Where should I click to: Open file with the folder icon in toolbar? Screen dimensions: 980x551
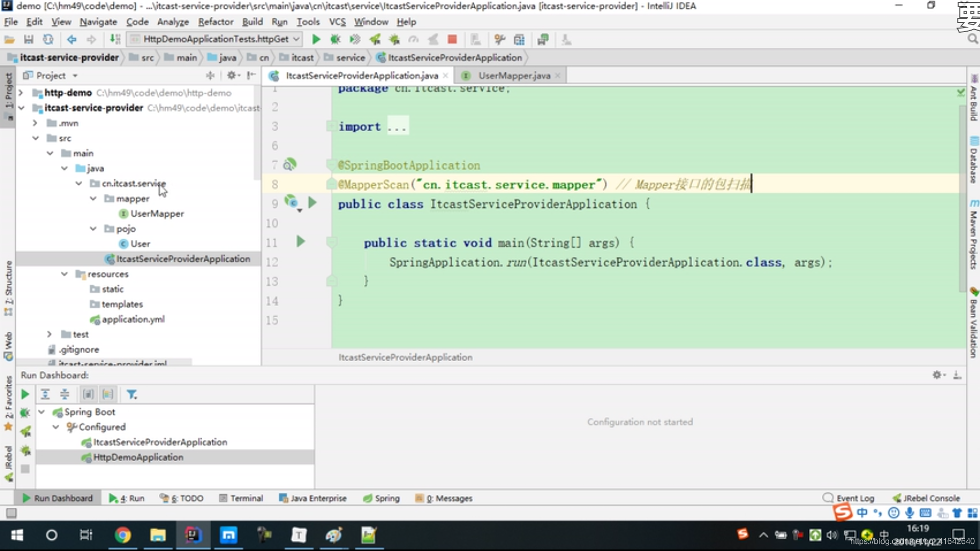[9, 39]
